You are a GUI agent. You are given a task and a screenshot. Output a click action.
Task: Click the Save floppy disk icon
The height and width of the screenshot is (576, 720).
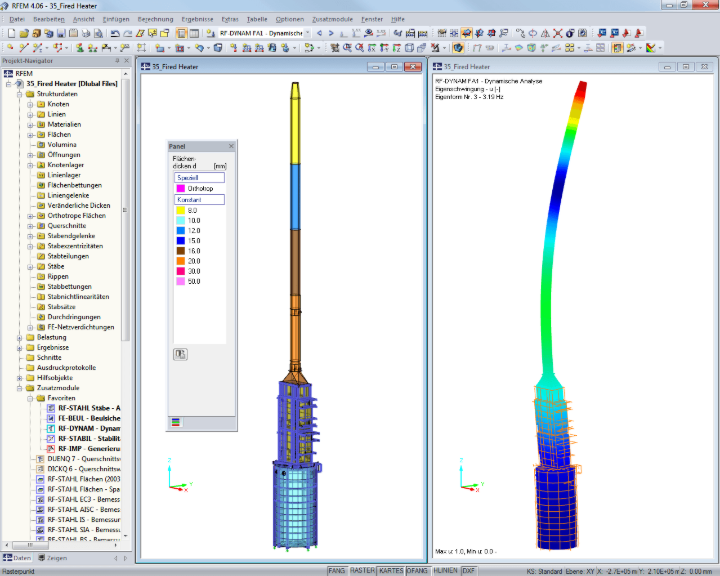click(61, 34)
